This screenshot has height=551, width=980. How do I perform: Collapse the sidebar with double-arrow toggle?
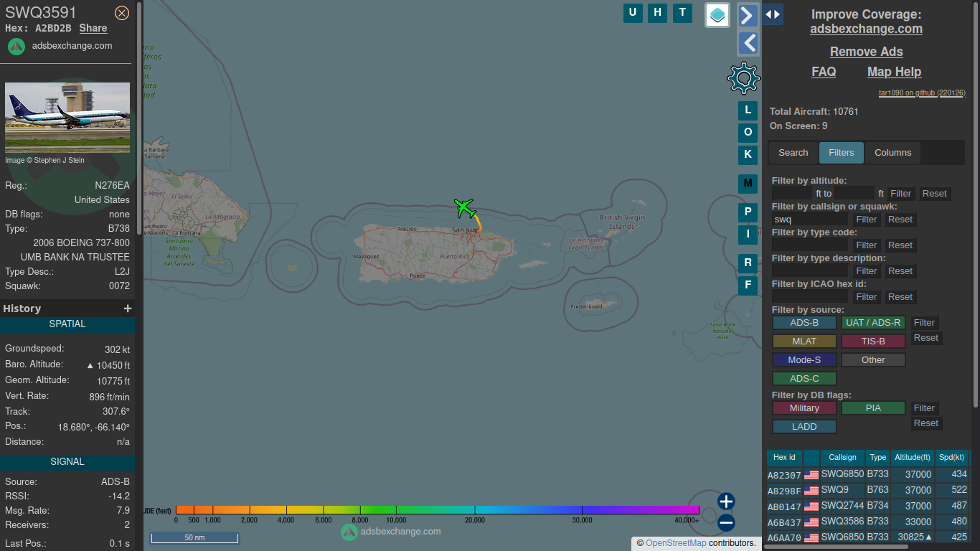[x=773, y=14]
